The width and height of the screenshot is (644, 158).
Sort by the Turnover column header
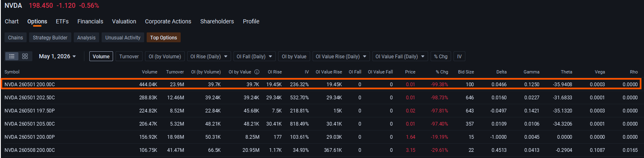(x=175, y=72)
